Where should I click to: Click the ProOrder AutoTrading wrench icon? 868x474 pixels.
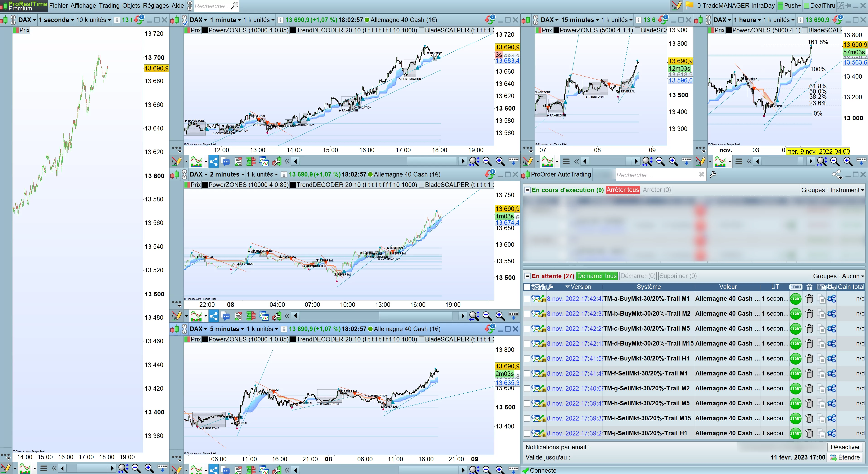tap(713, 174)
